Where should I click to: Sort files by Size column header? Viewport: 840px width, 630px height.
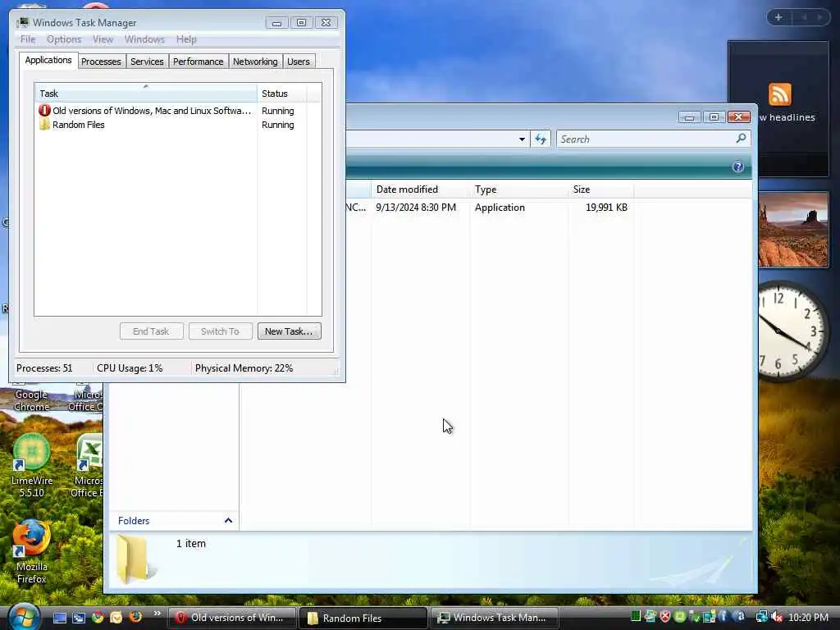[x=601, y=189]
